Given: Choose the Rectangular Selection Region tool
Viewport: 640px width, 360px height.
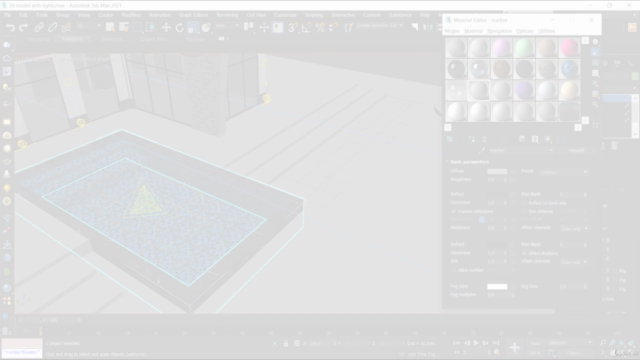Looking at the screenshot, I should [x=137, y=27].
